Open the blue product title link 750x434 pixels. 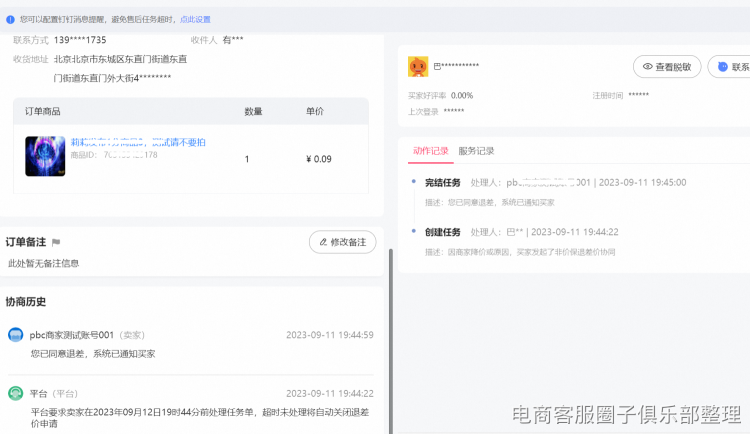click(138, 142)
